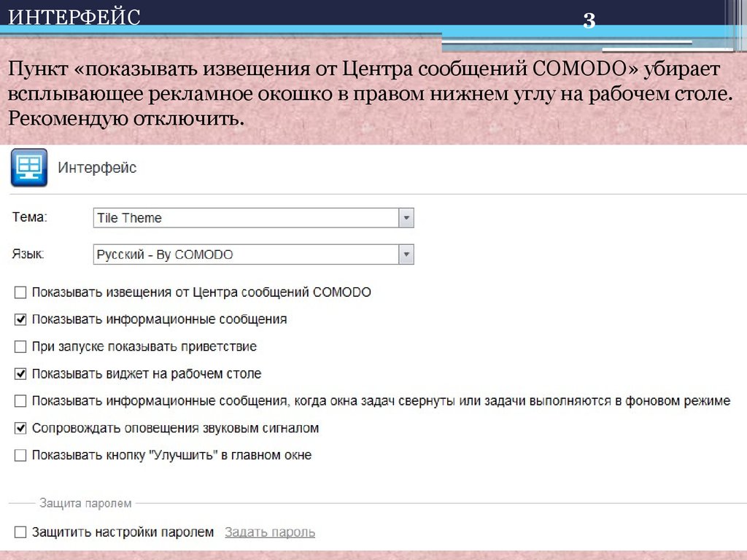Enable 'Защитить настройки паролем' checkbox
The image size is (747, 560).
click(20, 532)
